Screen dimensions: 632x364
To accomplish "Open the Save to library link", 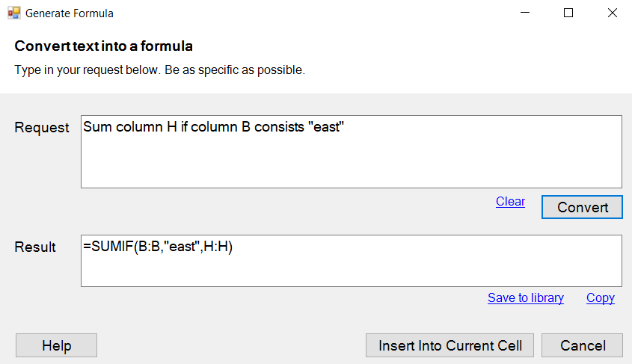I will 526,298.
